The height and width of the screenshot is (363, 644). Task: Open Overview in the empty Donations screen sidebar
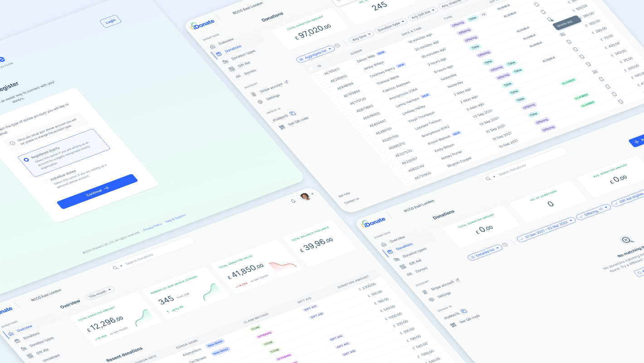[x=397, y=239]
